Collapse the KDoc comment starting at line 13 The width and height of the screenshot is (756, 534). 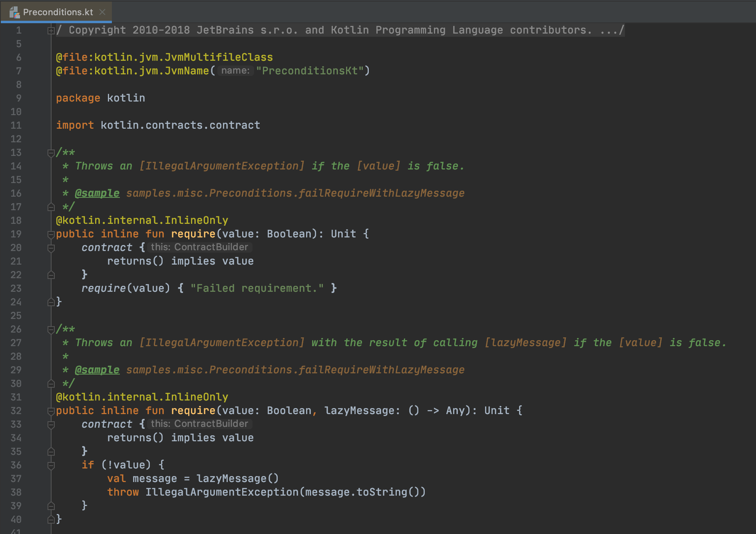point(51,153)
